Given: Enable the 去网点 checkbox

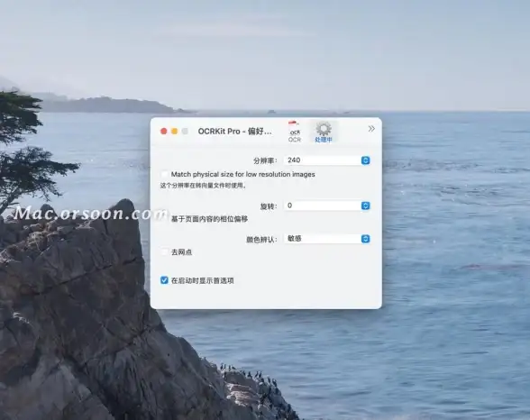Looking at the screenshot, I should pyautogui.click(x=164, y=252).
